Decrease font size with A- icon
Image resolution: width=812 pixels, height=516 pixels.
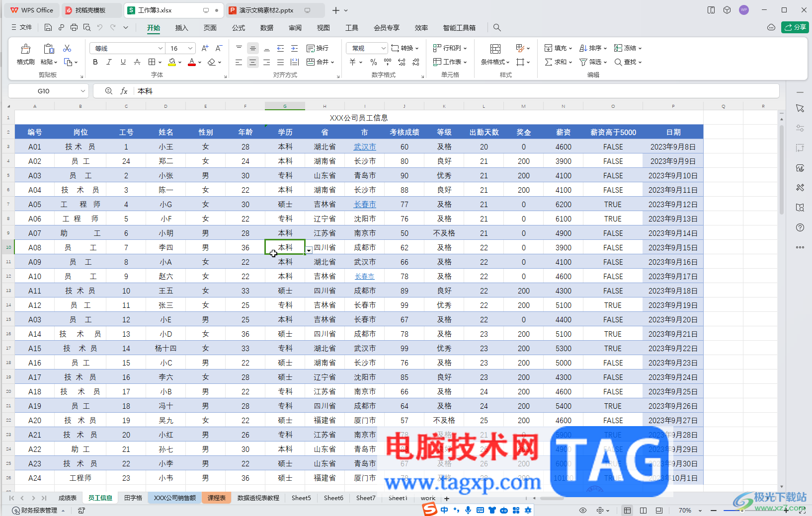(x=219, y=48)
